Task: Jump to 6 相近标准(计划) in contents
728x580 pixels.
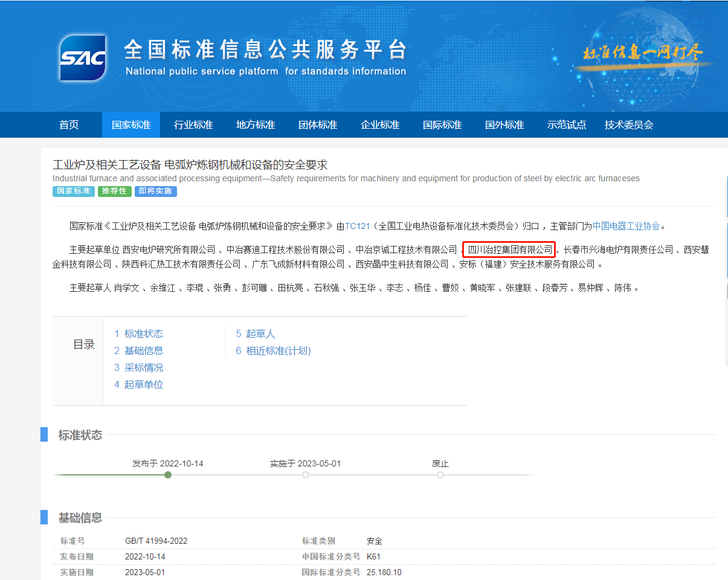Action: click(273, 350)
